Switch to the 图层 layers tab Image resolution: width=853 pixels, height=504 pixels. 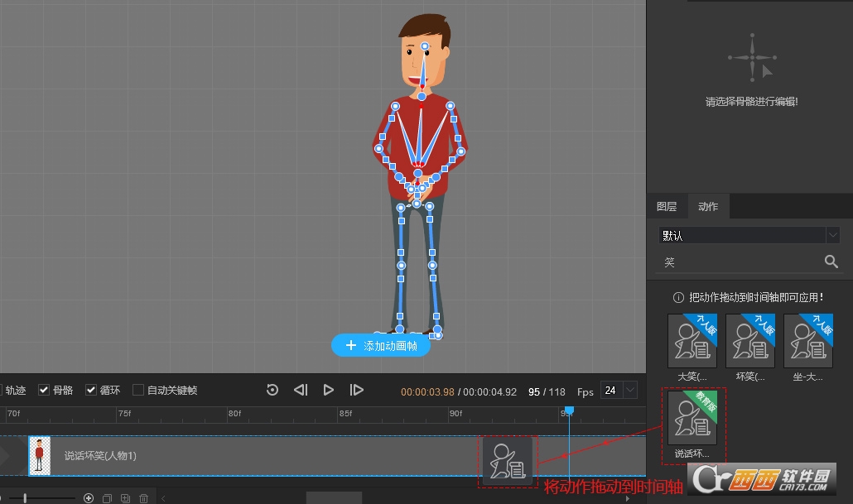tap(667, 207)
